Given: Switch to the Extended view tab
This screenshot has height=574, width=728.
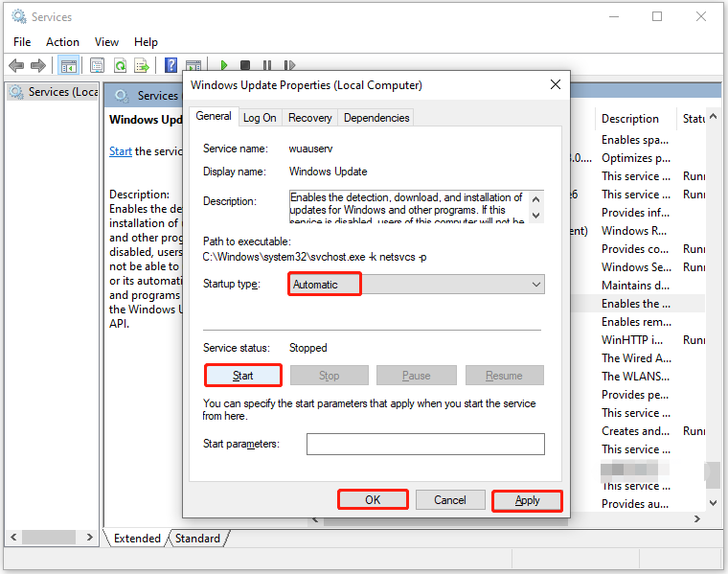Looking at the screenshot, I should pyautogui.click(x=137, y=539).
